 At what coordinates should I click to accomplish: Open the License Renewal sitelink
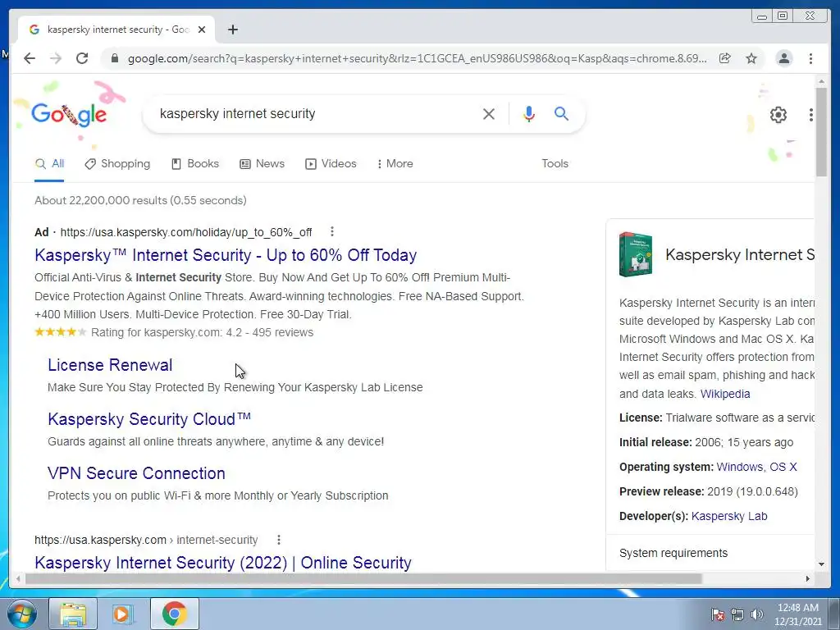point(110,365)
